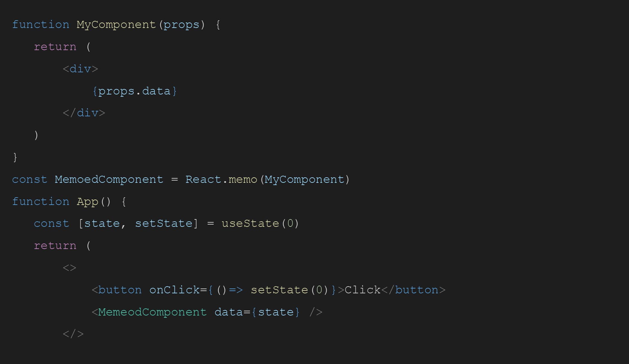Click the props.data expression
The image size is (629, 364).
coord(134,91)
